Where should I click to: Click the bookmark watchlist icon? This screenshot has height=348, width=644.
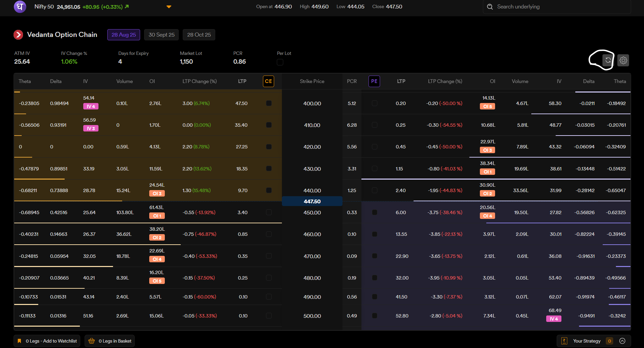[x=19, y=341]
